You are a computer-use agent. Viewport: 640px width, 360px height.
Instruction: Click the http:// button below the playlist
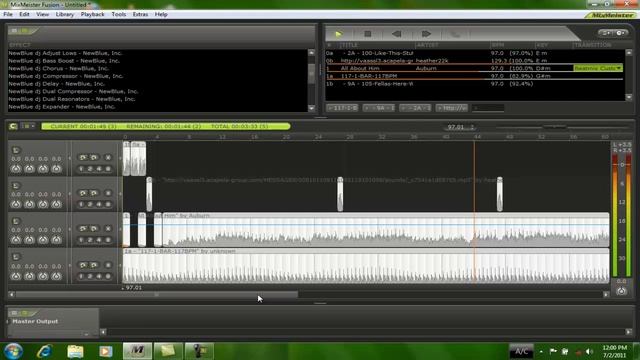pyautogui.click(x=451, y=108)
